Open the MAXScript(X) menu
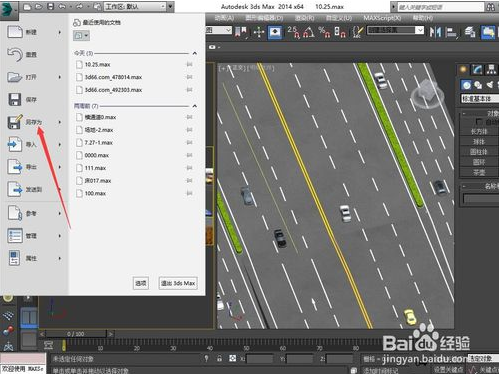This screenshot has height=374, width=499. click(x=383, y=18)
